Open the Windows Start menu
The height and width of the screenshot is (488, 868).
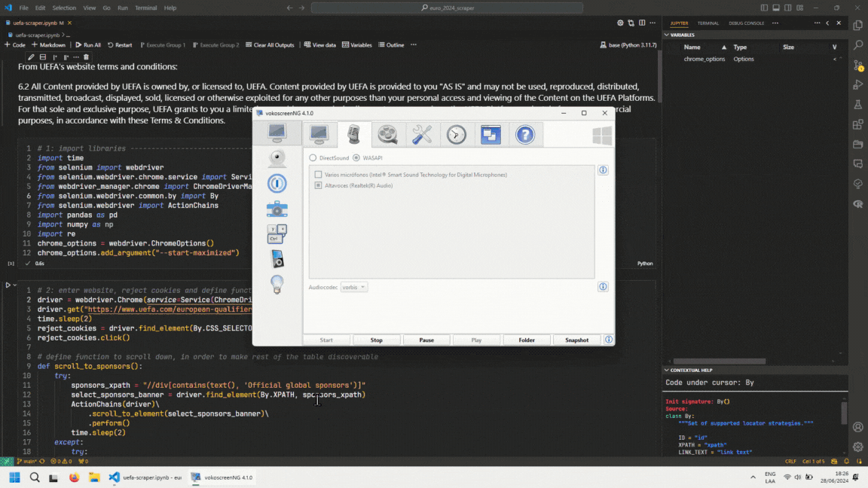(x=14, y=477)
